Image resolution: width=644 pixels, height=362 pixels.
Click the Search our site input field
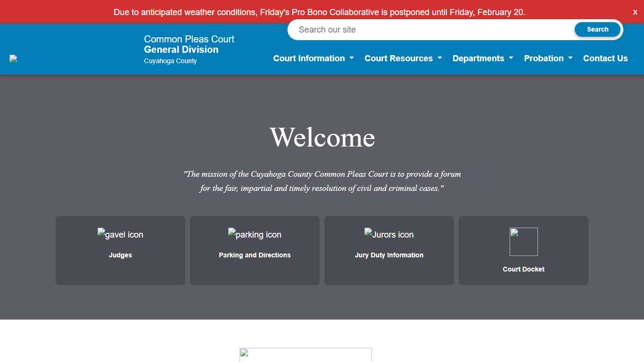[424, 29]
